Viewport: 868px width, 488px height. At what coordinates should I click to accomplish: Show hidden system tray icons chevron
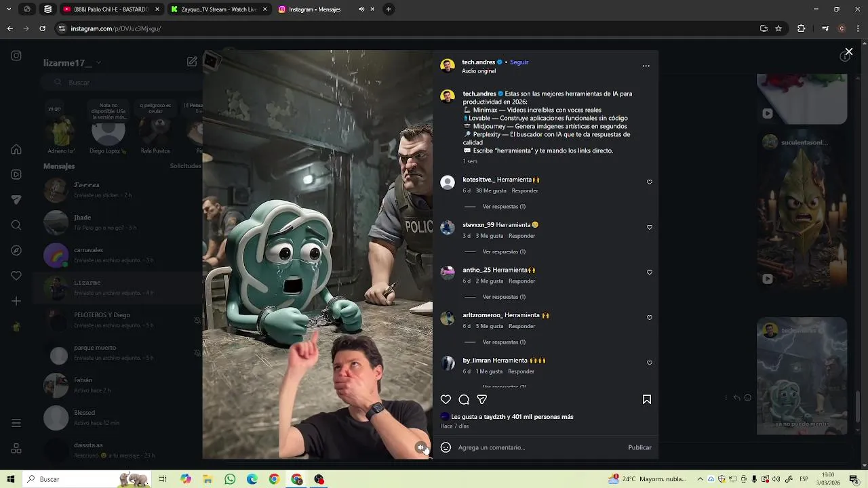[x=700, y=479]
